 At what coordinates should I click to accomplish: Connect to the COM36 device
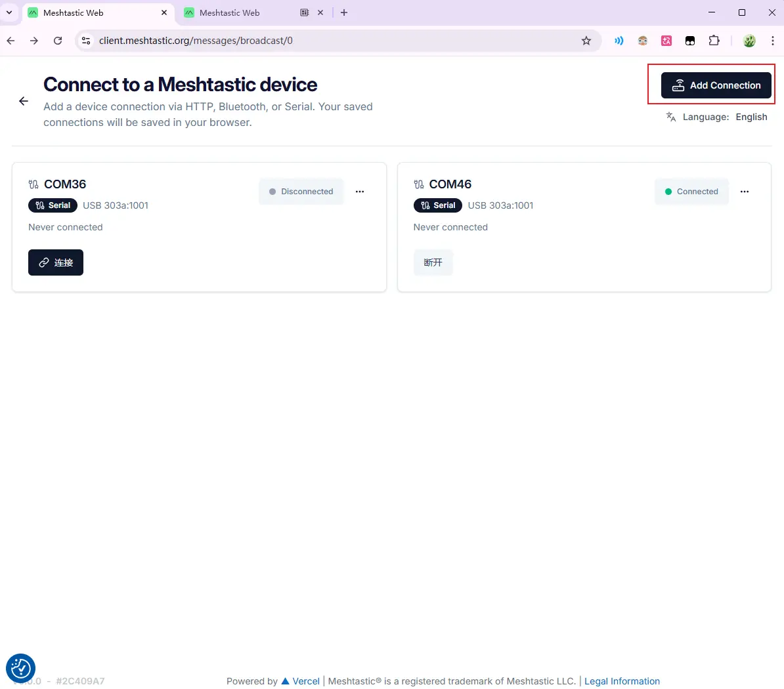pos(56,262)
